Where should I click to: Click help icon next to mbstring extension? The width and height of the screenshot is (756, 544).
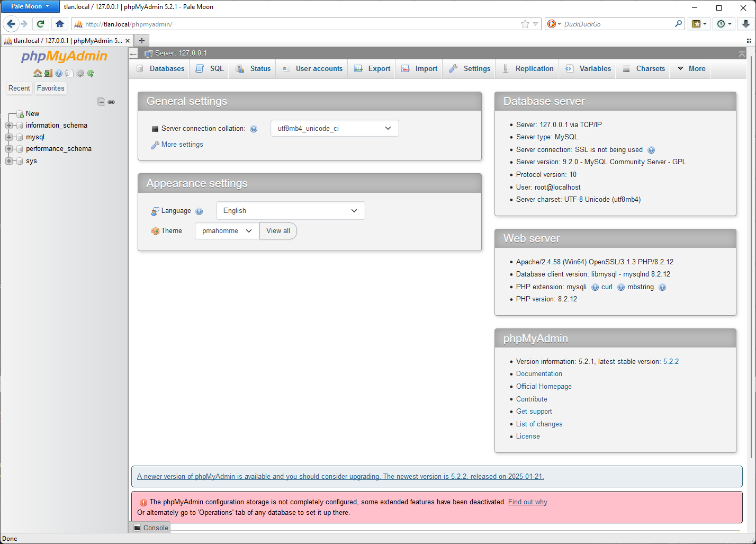pyautogui.click(x=662, y=287)
